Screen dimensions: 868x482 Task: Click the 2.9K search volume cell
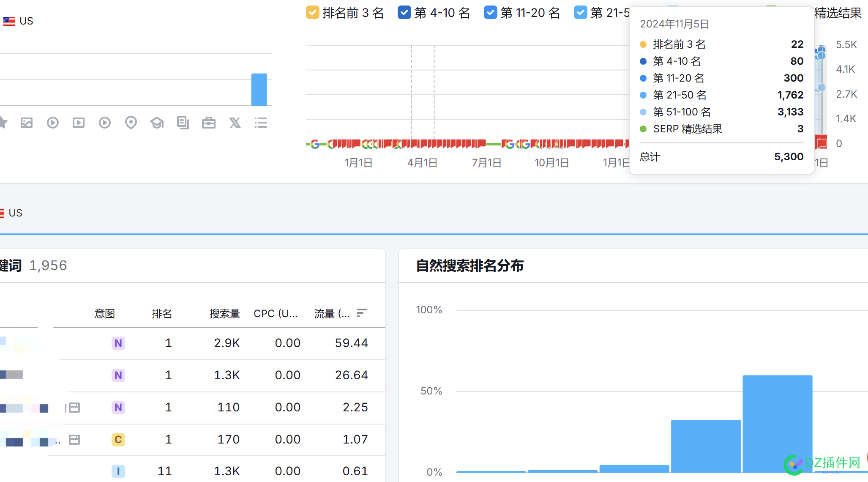pos(227,343)
